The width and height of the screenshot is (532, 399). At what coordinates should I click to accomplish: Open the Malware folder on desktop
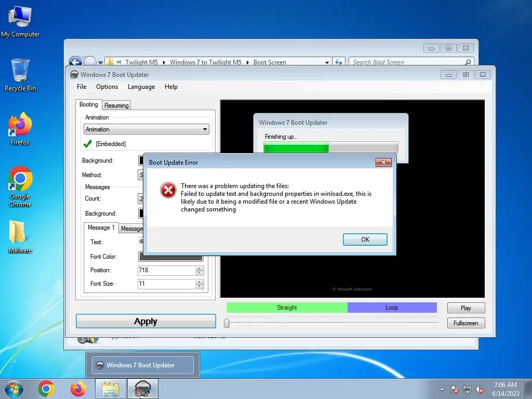pyautogui.click(x=20, y=237)
